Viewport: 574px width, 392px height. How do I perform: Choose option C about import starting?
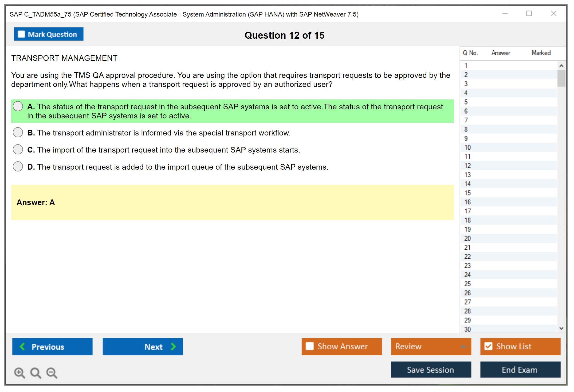(x=18, y=149)
